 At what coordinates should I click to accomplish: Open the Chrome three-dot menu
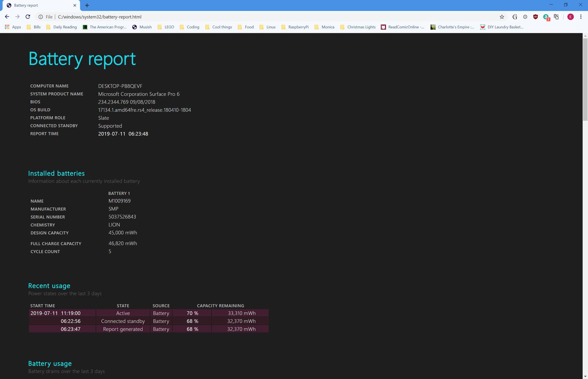pyautogui.click(x=581, y=17)
